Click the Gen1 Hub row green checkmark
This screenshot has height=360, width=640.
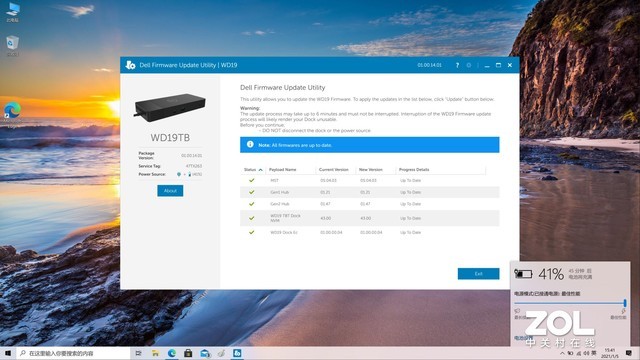251,192
